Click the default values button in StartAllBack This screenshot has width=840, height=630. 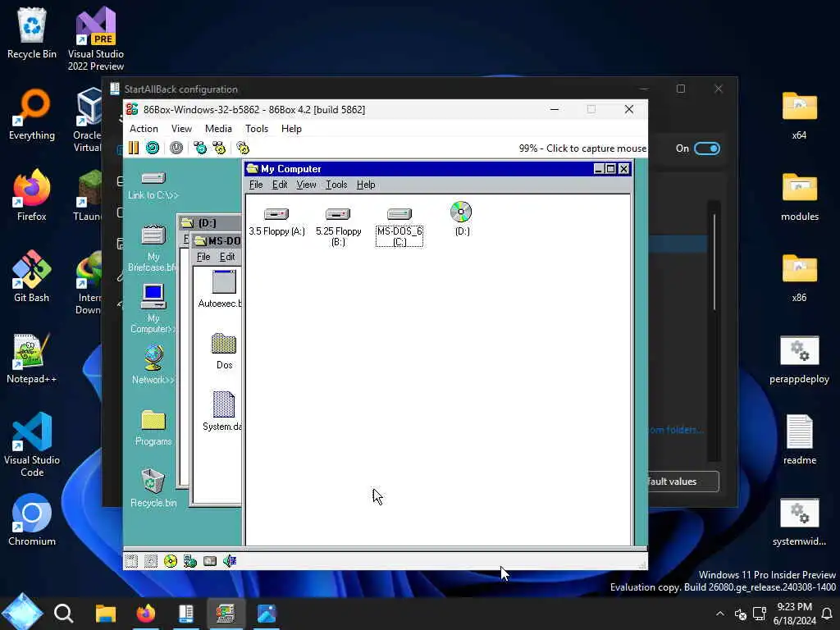coord(683,481)
